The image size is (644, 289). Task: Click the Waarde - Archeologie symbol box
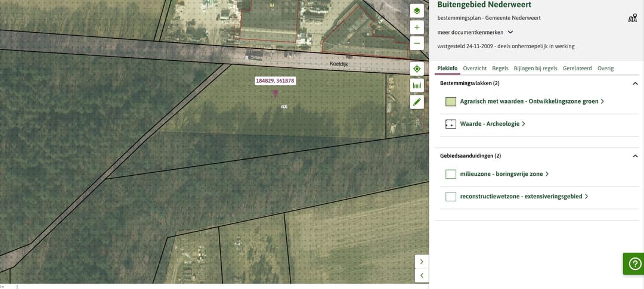coord(451,124)
